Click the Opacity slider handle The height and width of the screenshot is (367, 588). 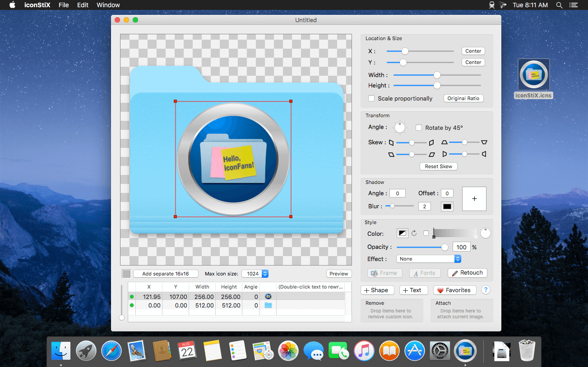click(444, 247)
